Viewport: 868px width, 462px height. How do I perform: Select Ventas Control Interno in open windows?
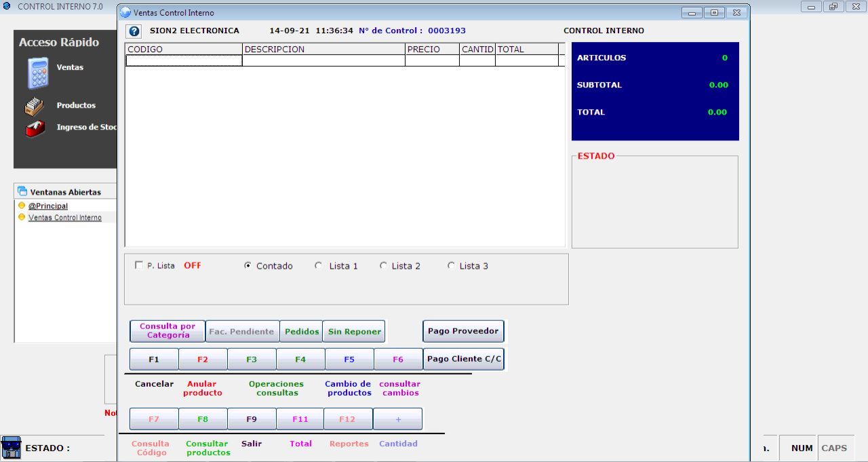point(65,218)
